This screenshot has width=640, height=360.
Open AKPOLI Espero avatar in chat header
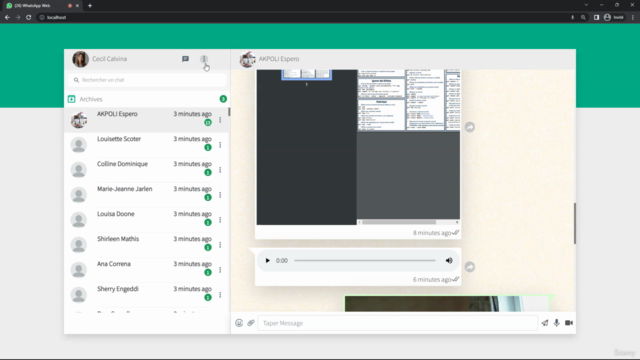pos(247,59)
